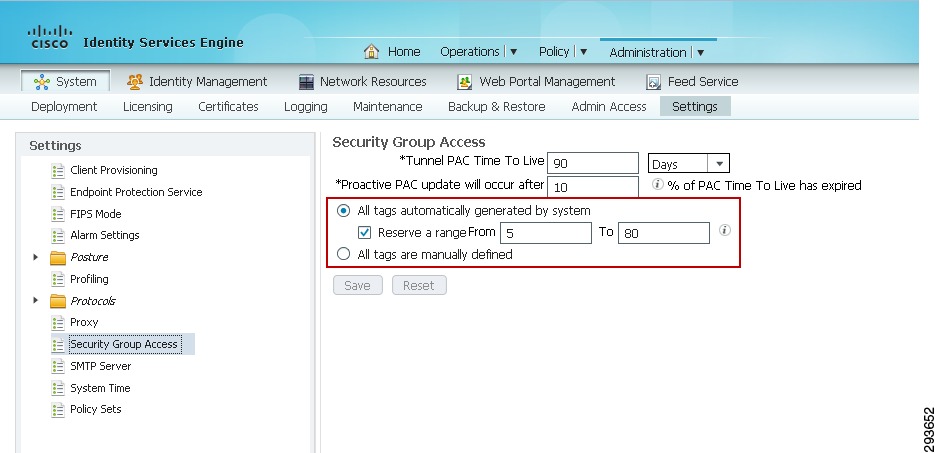Open the Licensing sub-tab
935x453 pixels.
[x=148, y=107]
